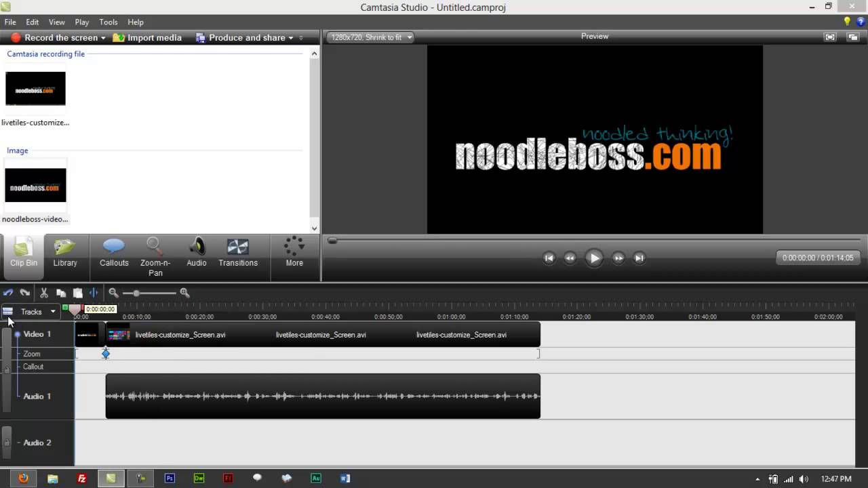The width and height of the screenshot is (868, 488).
Task: Click the Video 1 track label
Action: [x=37, y=334]
